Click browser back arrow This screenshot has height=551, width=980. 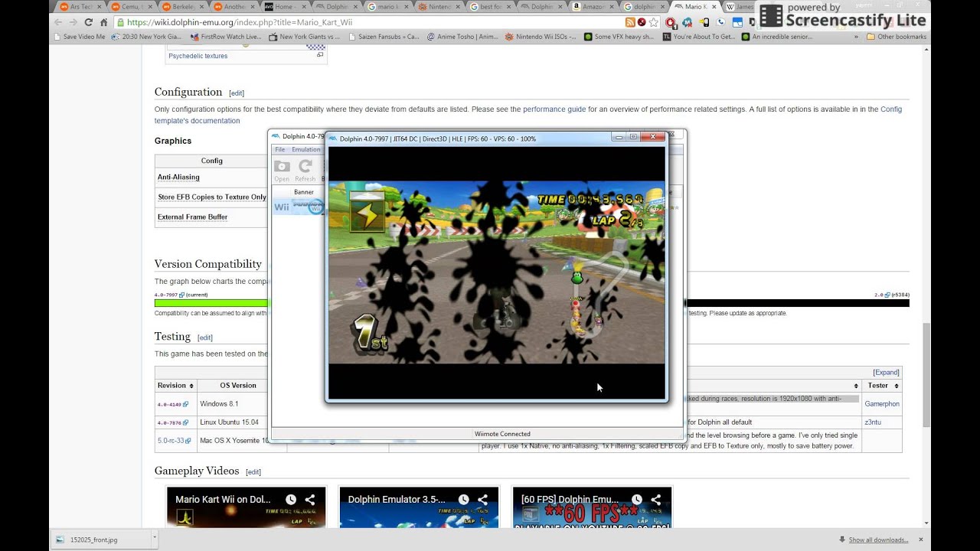click(58, 22)
